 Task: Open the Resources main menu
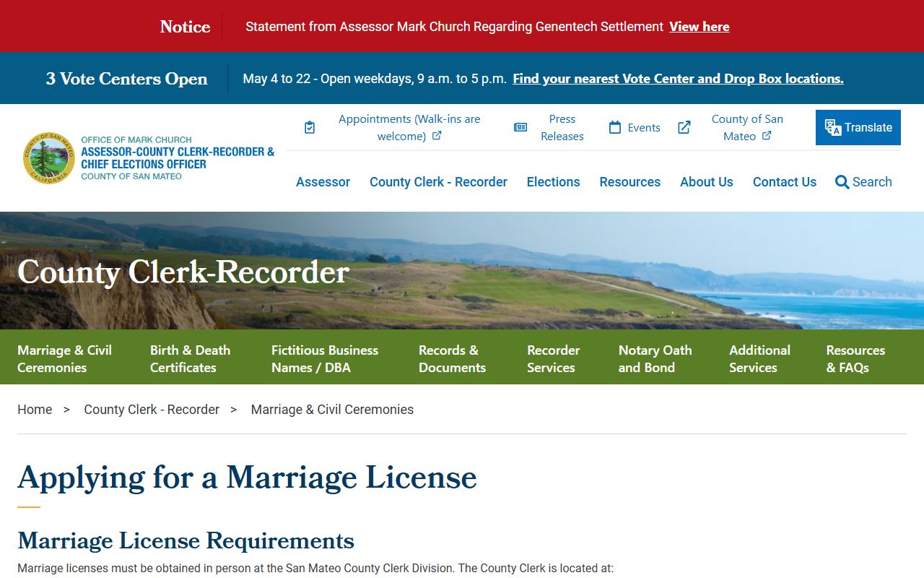629,182
